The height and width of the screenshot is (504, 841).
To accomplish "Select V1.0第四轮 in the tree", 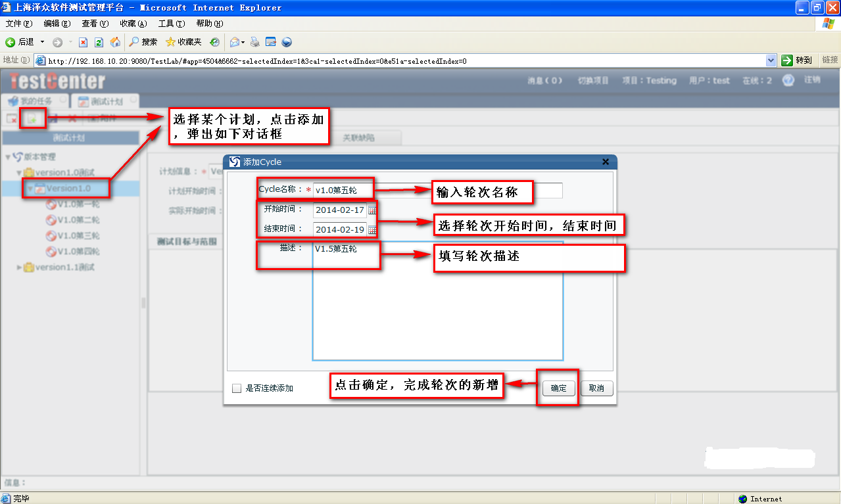I will (x=78, y=252).
